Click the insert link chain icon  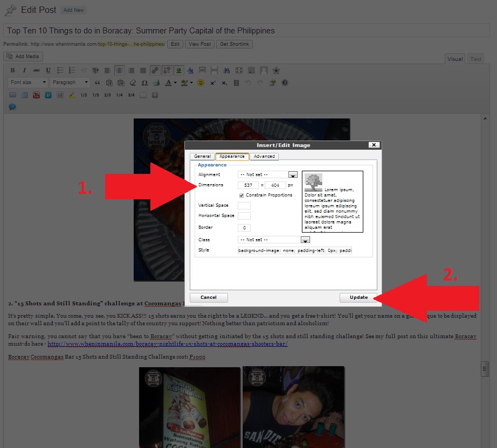[x=155, y=71]
